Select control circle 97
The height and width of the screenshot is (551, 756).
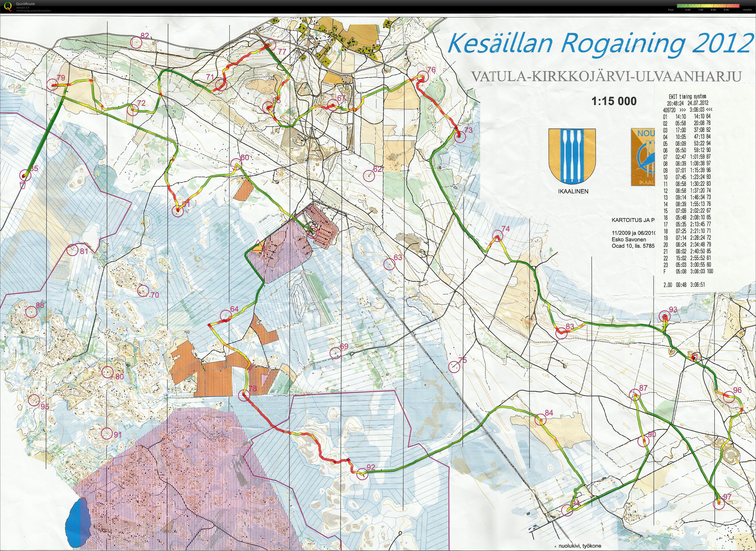pos(719,504)
